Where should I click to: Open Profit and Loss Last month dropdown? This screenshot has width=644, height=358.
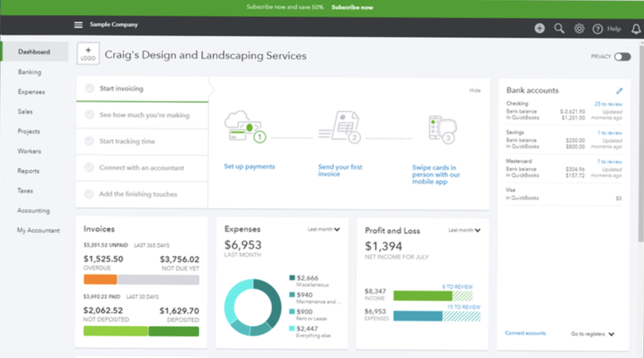465,230
